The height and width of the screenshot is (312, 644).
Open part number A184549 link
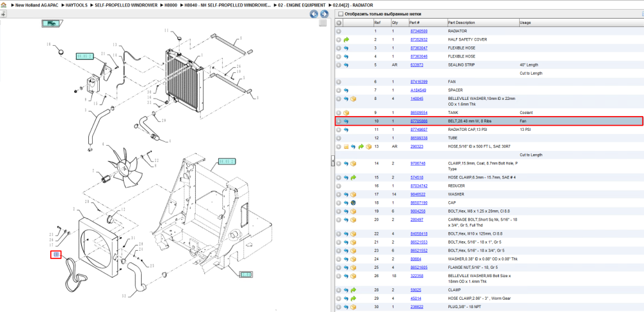(418, 90)
